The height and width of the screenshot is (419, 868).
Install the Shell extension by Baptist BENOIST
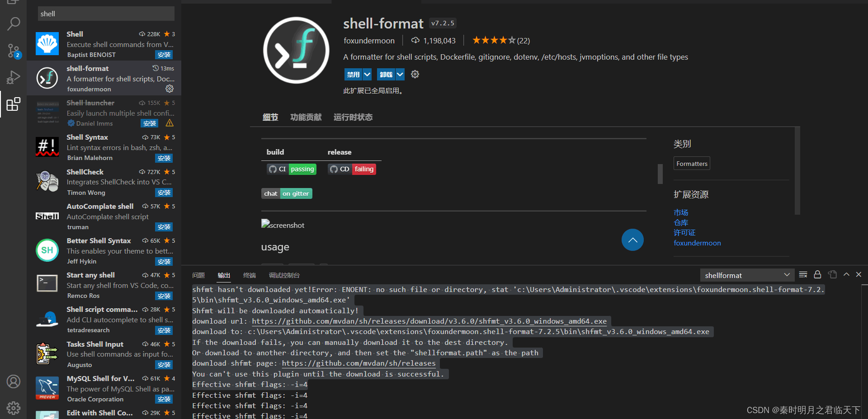click(164, 55)
